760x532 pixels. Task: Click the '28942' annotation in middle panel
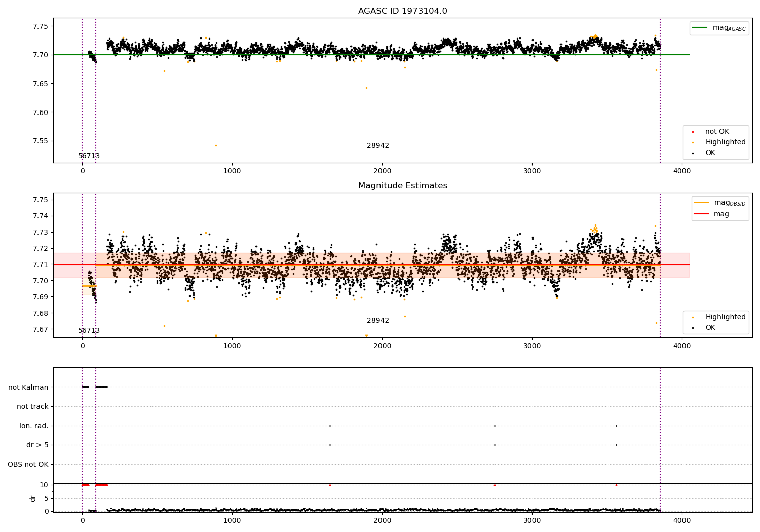click(378, 320)
